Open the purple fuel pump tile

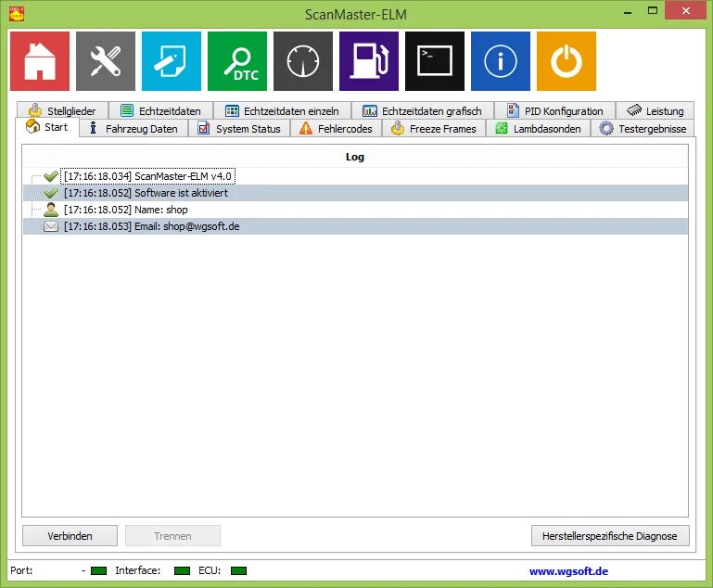(x=369, y=61)
